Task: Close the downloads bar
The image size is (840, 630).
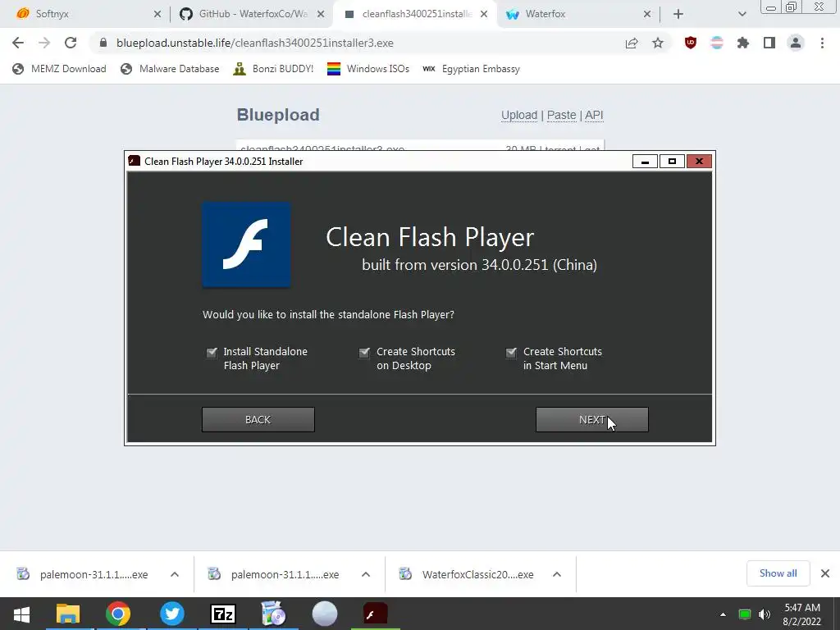Action: 825,573
